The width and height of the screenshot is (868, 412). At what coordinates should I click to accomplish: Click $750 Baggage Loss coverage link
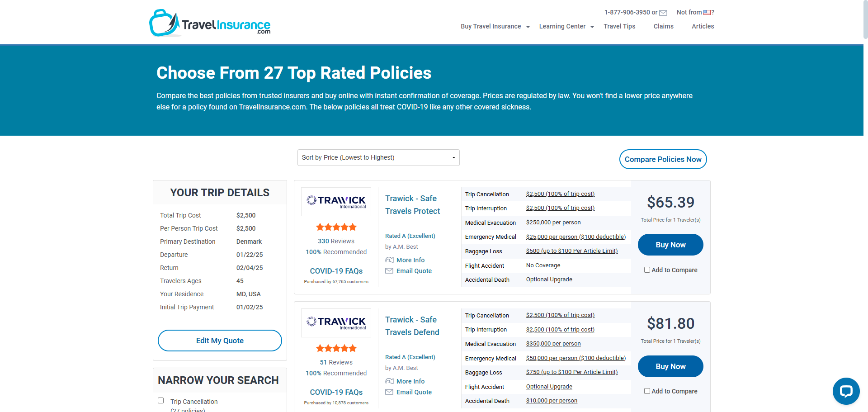tap(571, 372)
